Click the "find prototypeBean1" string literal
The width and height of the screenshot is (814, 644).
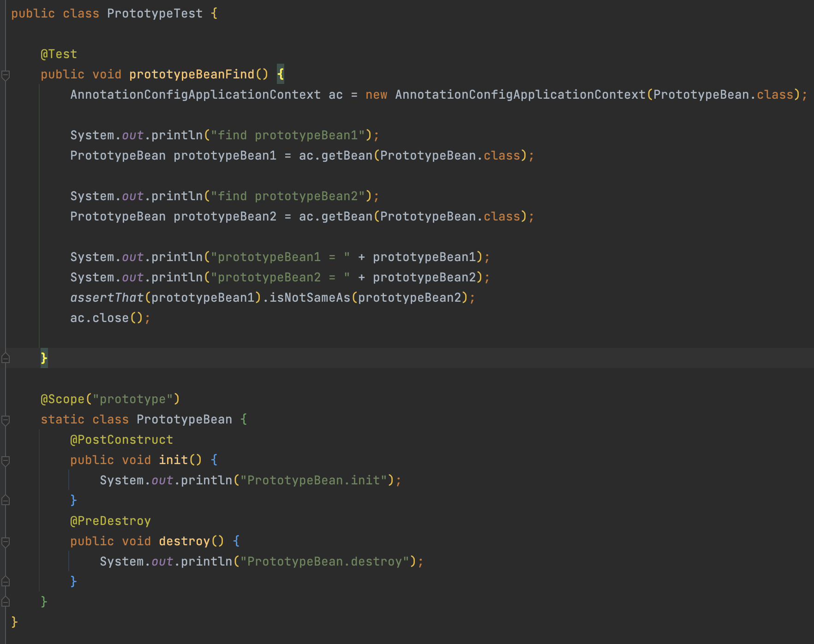tap(287, 136)
